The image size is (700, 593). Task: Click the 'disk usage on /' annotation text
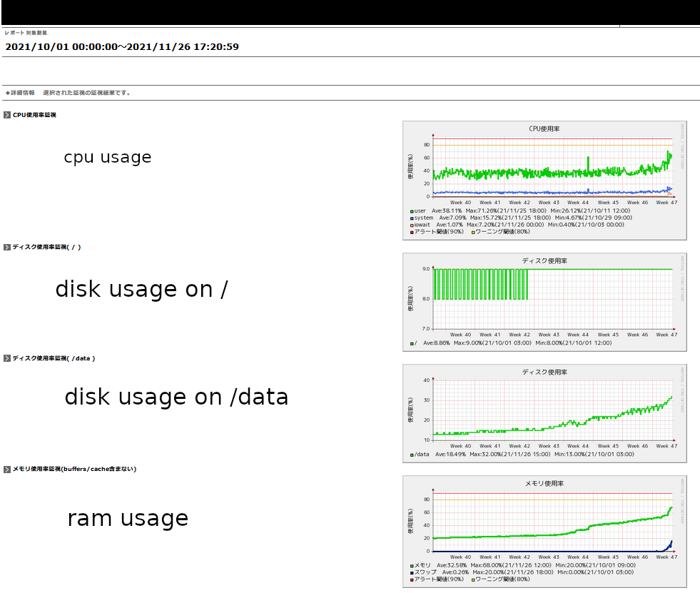click(141, 289)
